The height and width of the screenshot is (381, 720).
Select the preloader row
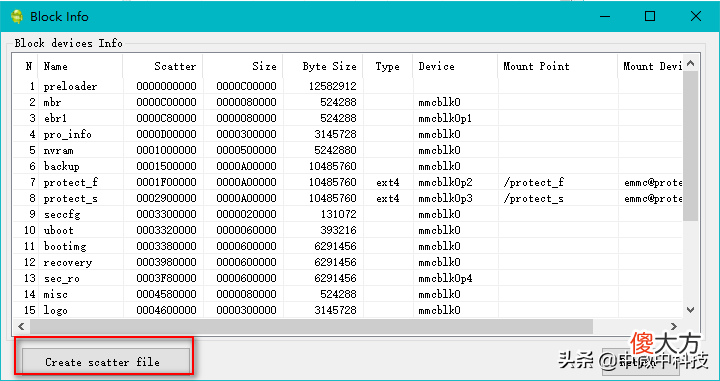tap(347, 86)
